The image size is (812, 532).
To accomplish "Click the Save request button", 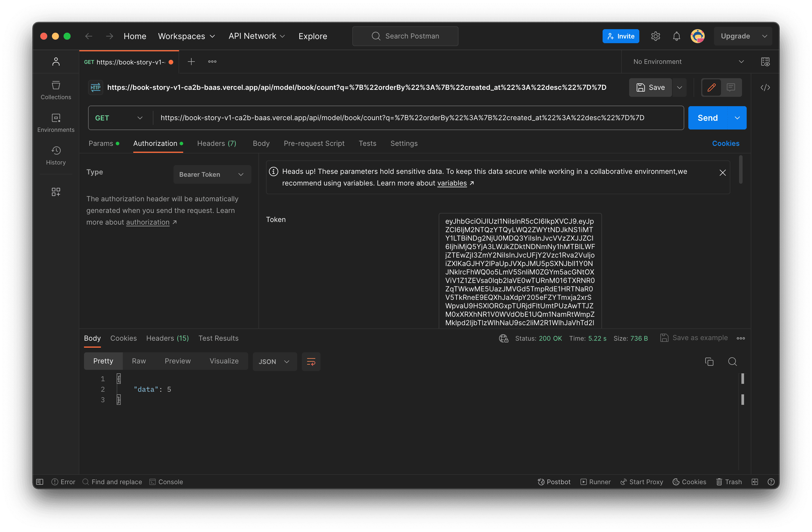I will coord(650,88).
